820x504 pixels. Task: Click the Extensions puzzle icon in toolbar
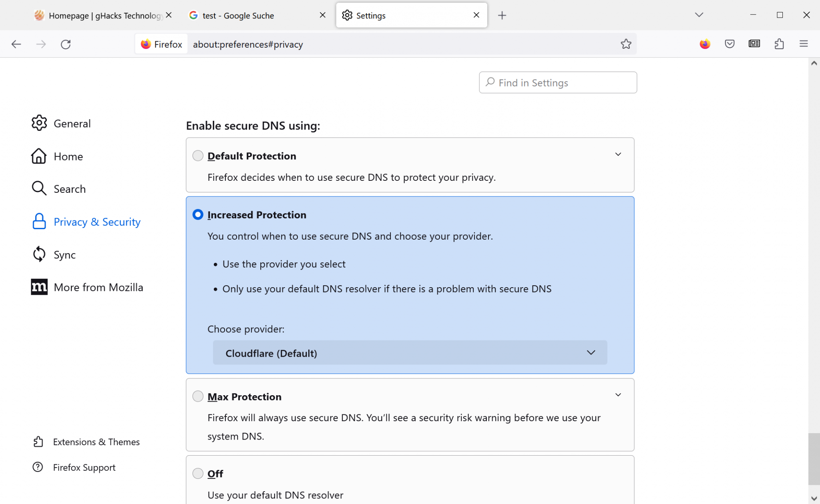point(779,44)
